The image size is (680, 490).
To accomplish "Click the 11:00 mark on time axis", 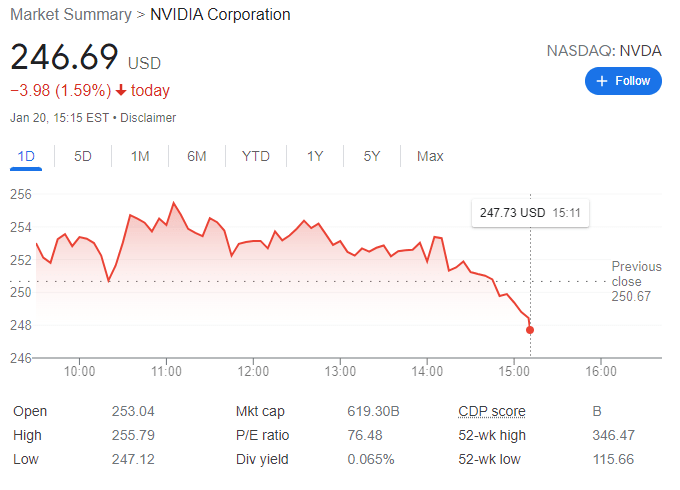I will tap(166, 372).
